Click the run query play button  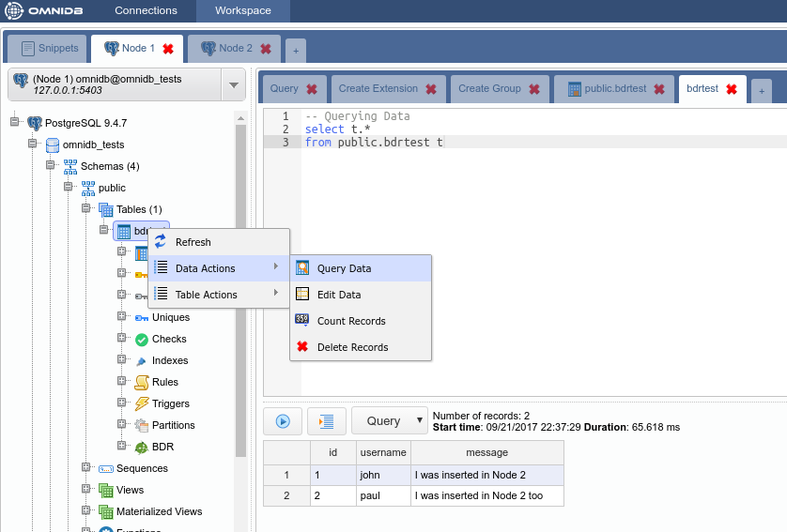283,421
